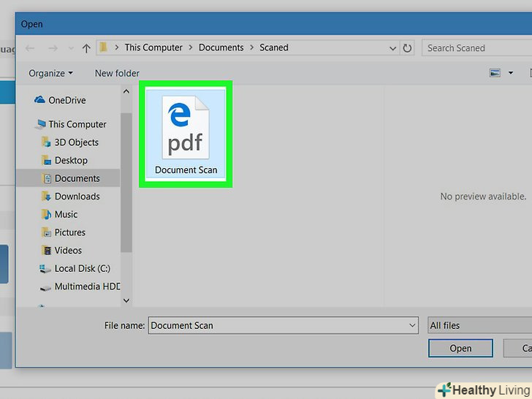
Task: Click the Open button
Action: pos(460,348)
